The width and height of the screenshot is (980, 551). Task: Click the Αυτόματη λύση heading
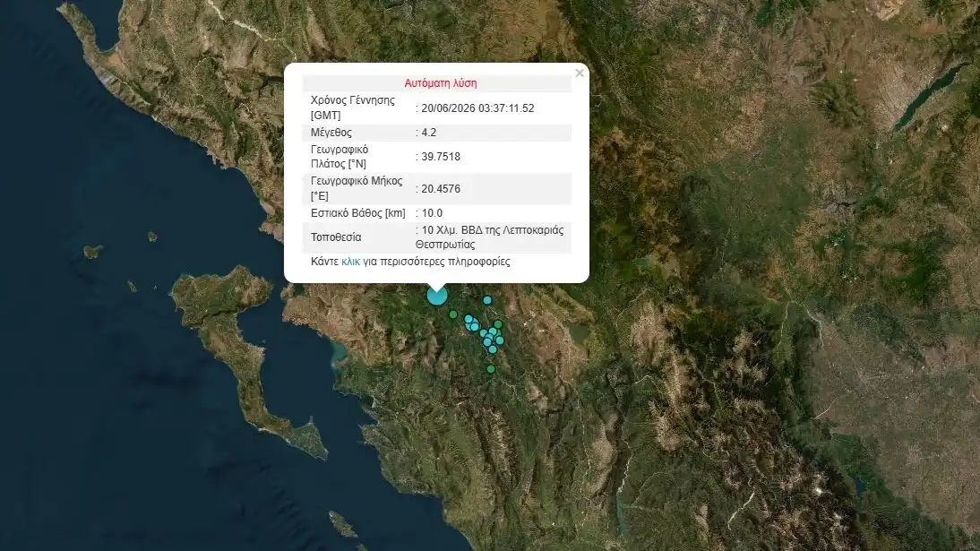pos(441,83)
